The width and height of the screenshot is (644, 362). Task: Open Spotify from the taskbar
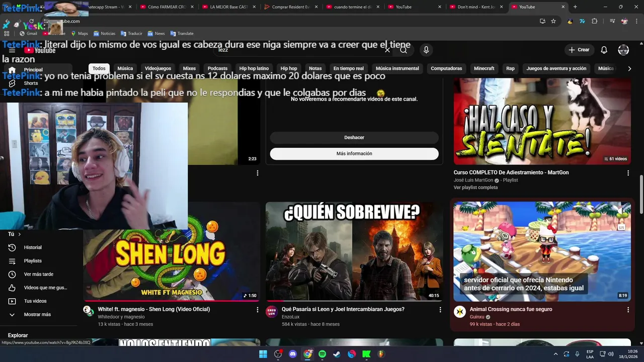323,354
